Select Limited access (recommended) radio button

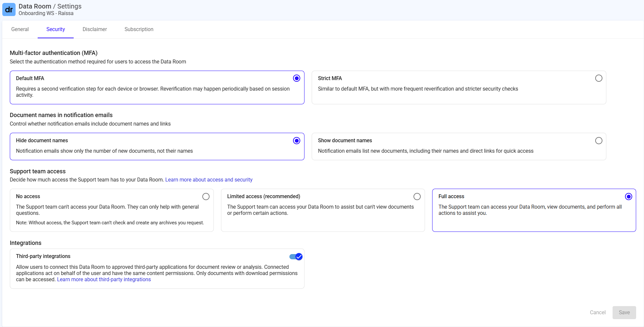tap(417, 197)
